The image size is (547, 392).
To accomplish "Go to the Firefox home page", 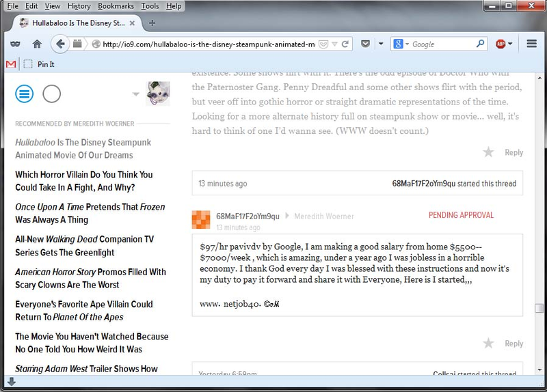I will [x=37, y=44].
